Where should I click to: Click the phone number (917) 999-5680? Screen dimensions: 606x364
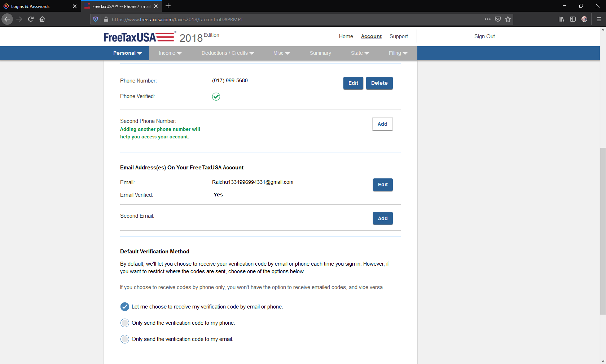[x=230, y=80]
